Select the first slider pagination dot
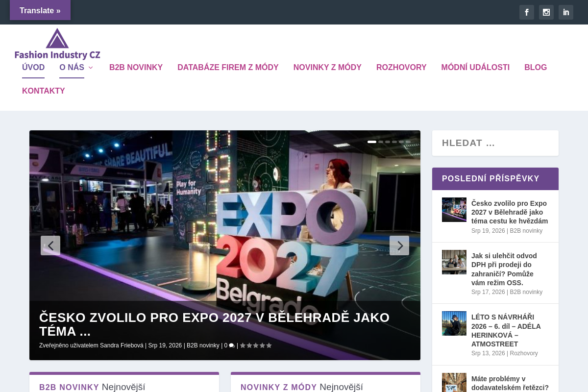This screenshot has height=392, width=588. pos(372,142)
